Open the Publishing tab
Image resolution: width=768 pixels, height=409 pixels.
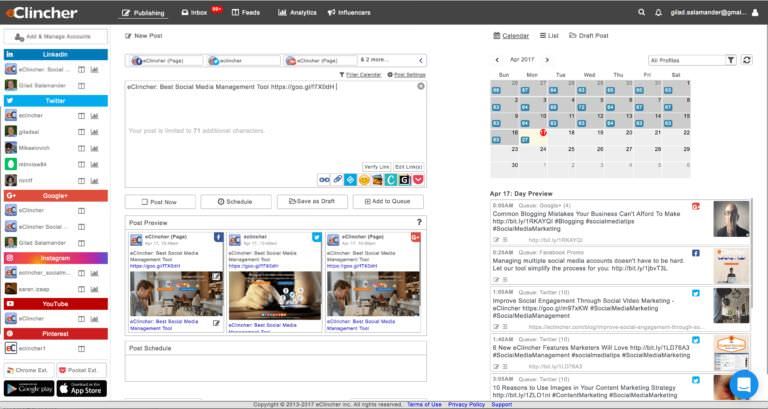tap(143, 13)
